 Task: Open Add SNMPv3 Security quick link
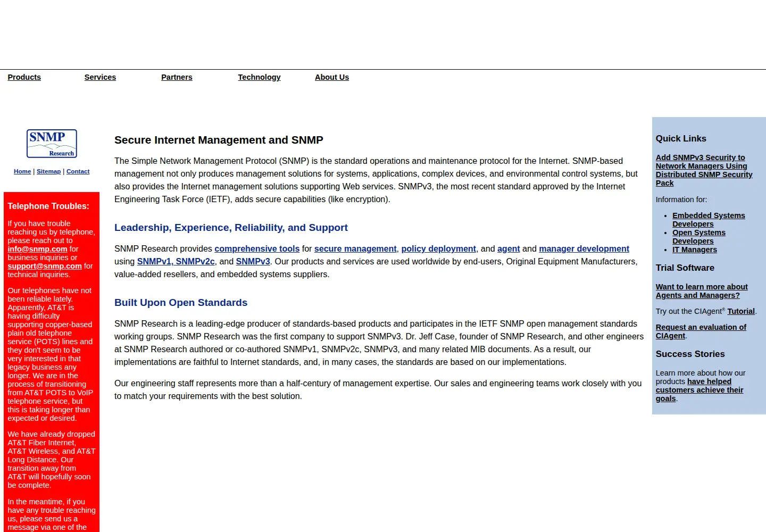(704, 170)
